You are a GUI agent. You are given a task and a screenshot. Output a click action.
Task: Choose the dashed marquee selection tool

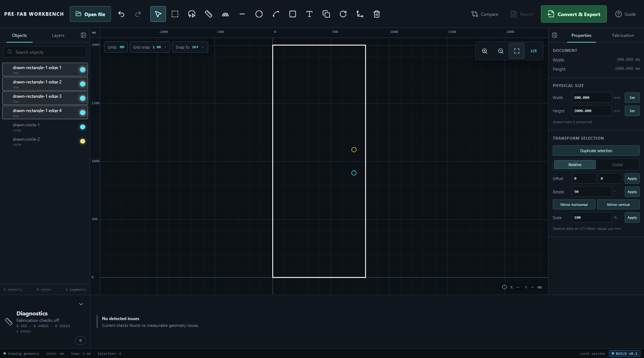(x=175, y=14)
